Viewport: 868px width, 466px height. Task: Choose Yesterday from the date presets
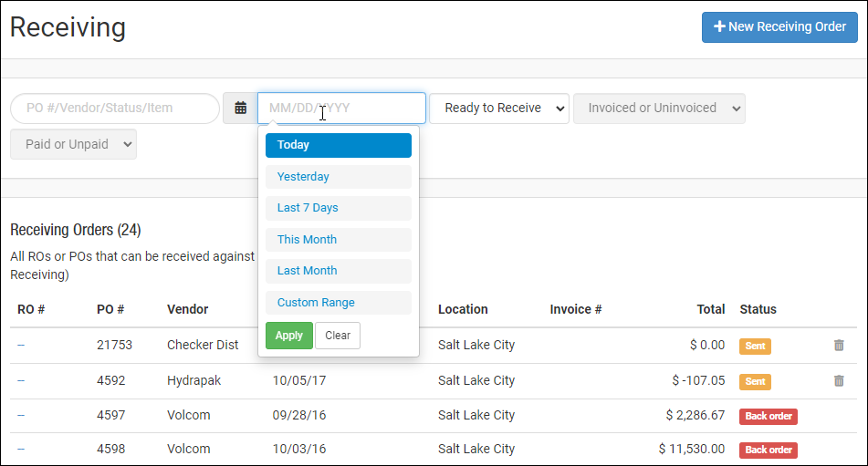338,177
